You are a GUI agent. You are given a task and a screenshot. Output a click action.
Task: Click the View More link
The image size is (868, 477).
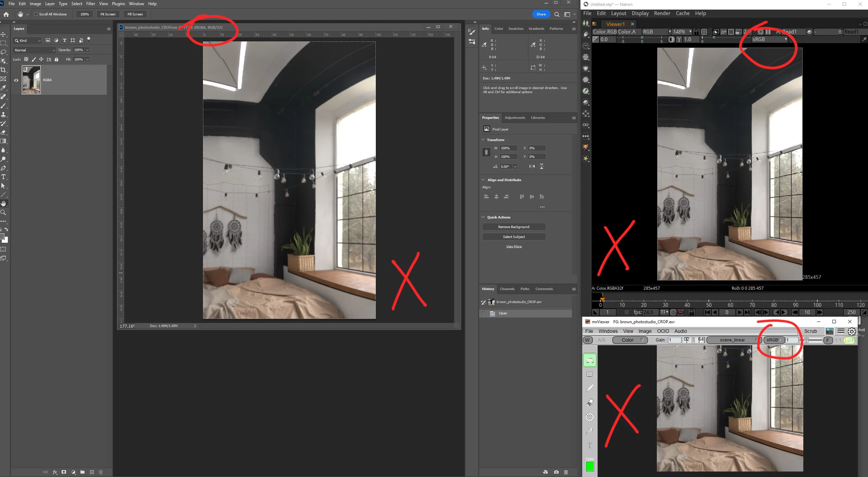(514, 247)
